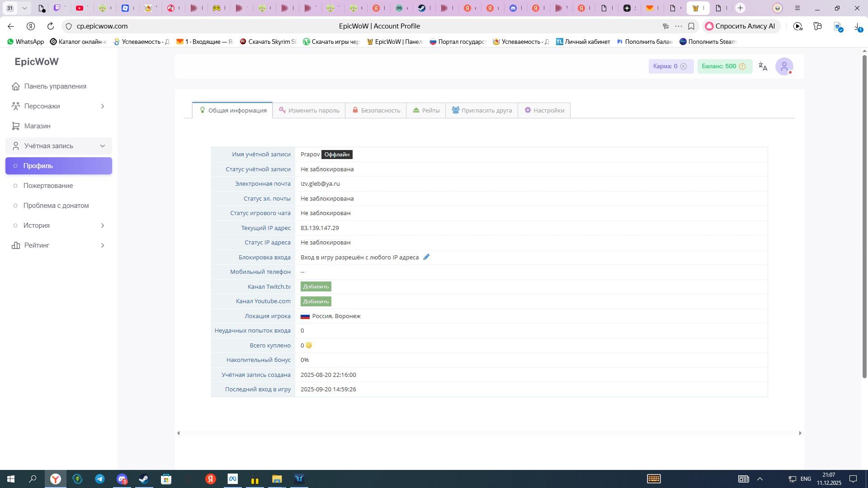Click the right arrow of horizontal scrollbar
The height and width of the screenshot is (488, 868).
800,433
